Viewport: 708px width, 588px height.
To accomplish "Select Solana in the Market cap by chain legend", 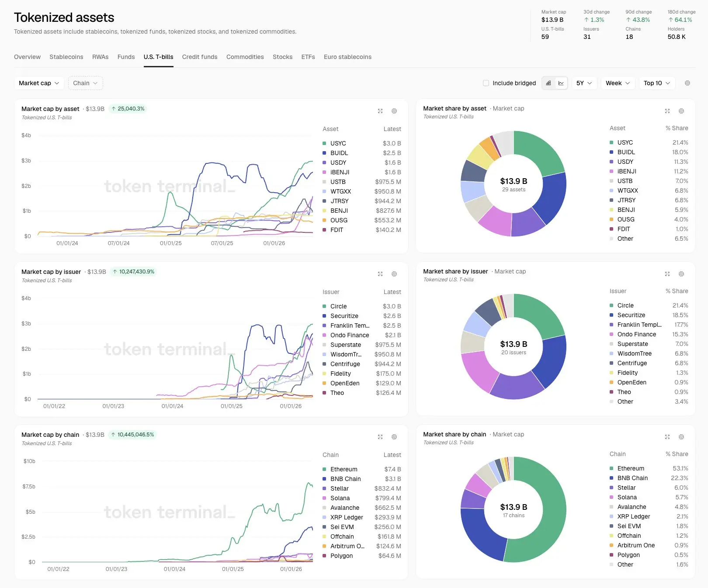I will pyautogui.click(x=340, y=498).
